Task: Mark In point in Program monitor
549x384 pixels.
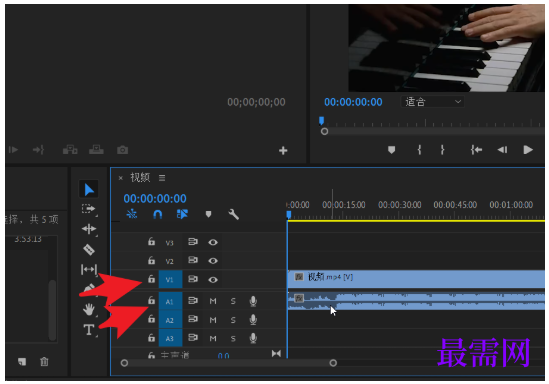Action: point(419,150)
